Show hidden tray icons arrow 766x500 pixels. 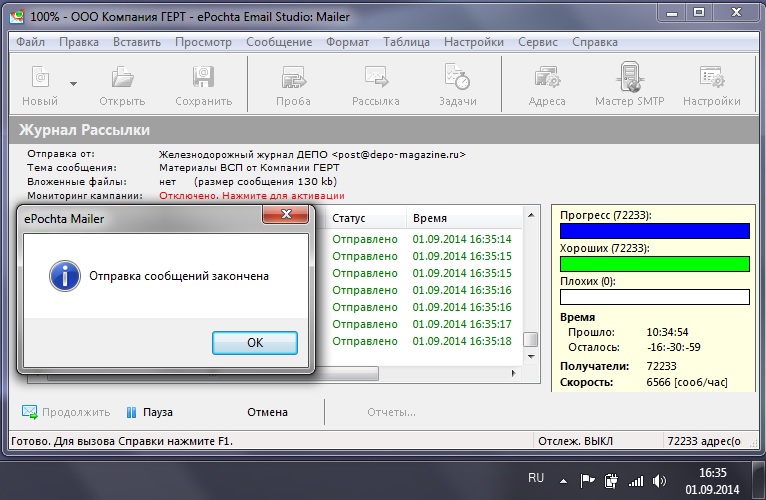click(563, 481)
